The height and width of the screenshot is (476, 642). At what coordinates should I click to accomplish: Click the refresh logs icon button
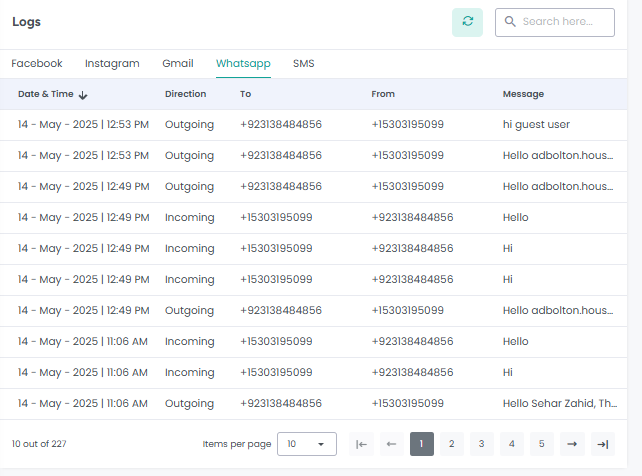pos(467,23)
